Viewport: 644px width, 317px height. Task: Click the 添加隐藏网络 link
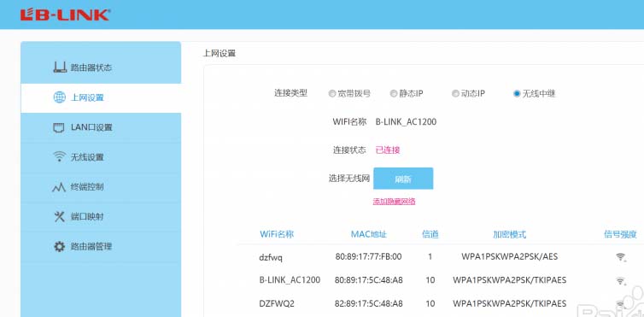(x=394, y=201)
